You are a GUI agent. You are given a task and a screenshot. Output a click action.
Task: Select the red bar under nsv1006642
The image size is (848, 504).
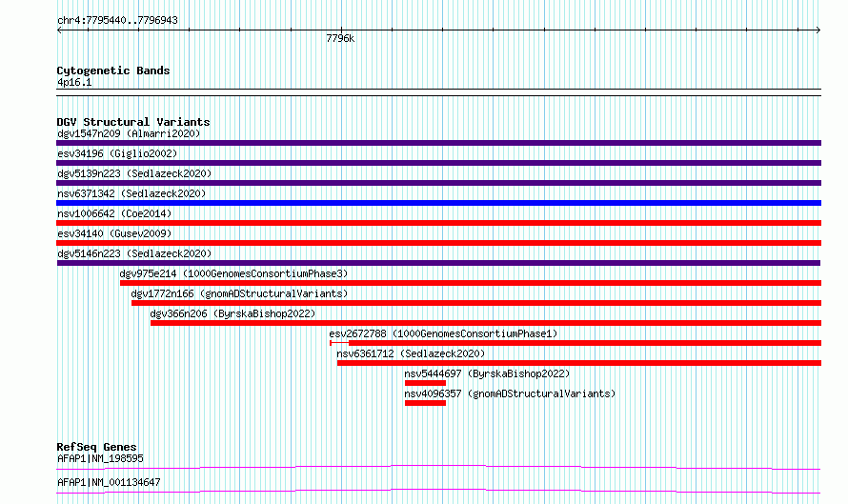pos(438,223)
